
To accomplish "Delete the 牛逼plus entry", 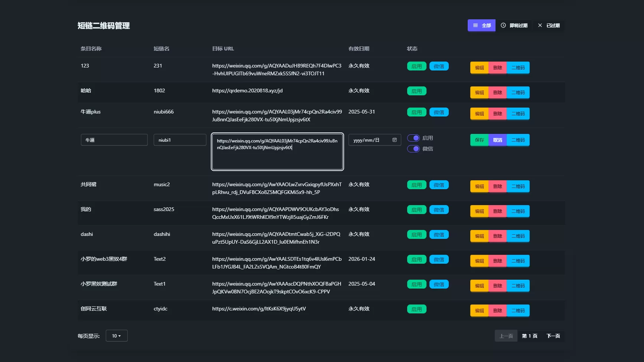I will [x=497, y=114].
